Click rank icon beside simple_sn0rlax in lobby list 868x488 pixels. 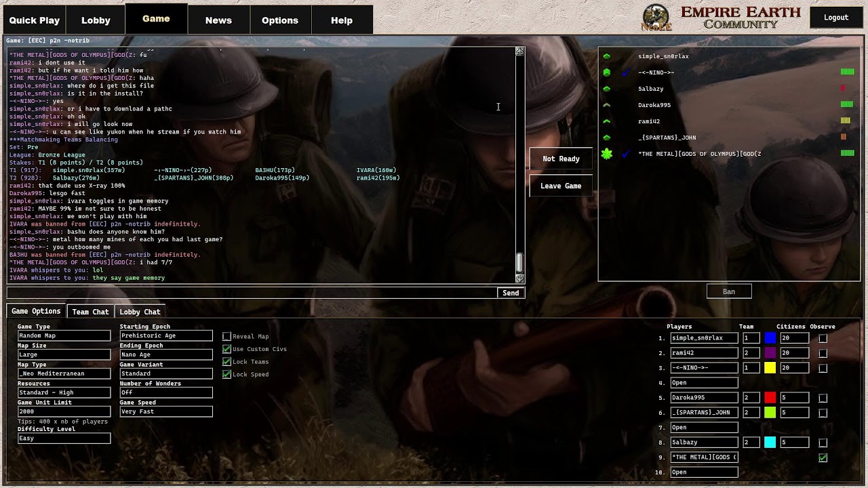tap(607, 56)
